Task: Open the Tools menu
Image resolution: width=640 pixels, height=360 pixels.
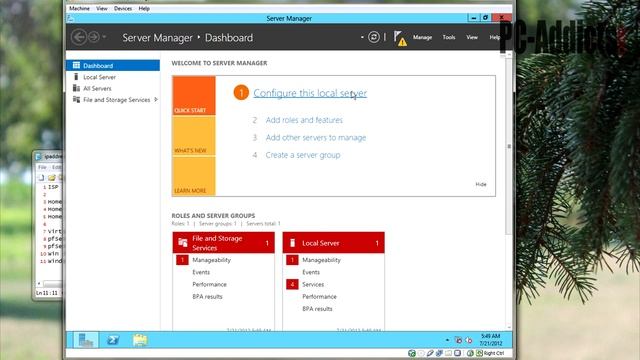Action: (449, 37)
